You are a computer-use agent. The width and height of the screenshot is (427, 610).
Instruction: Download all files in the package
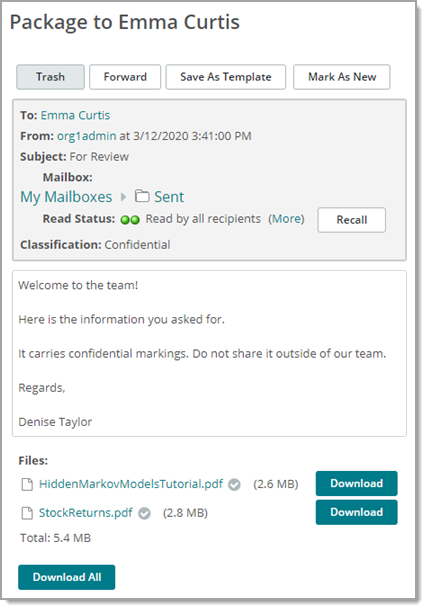66,577
